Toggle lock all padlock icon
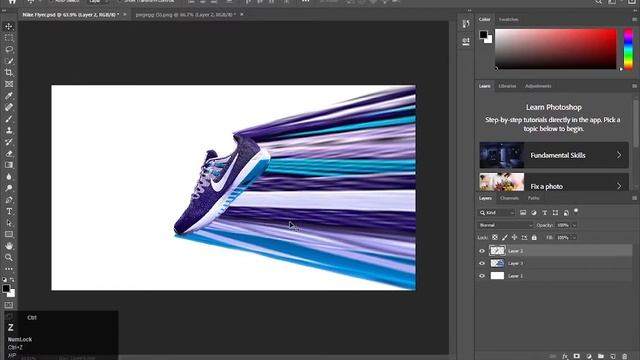This screenshot has height=360, width=640. pyautogui.click(x=534, y=237)
